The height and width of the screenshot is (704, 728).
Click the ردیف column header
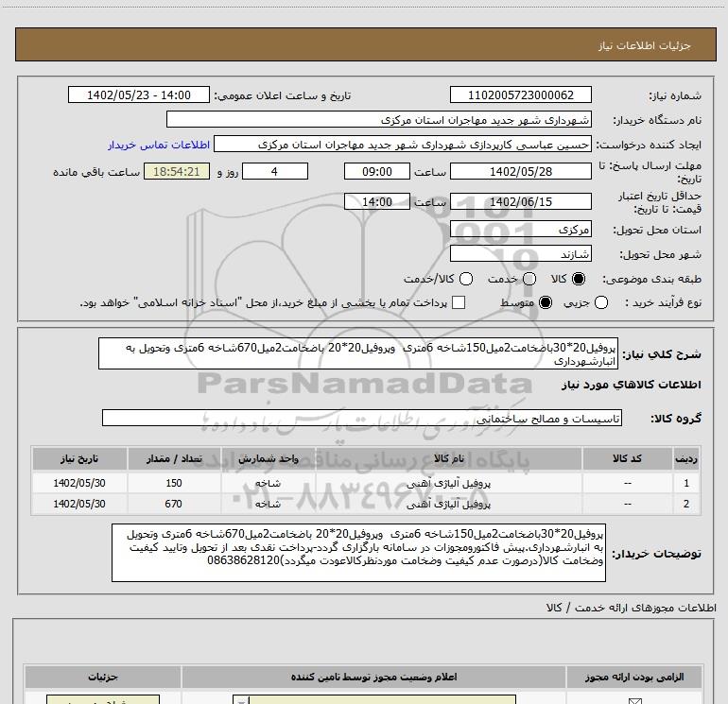click(686, 458)
